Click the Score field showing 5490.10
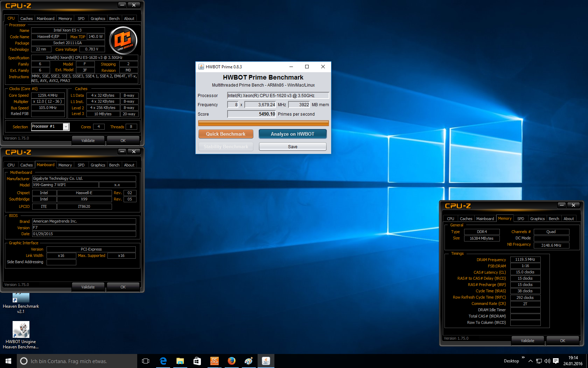The height and width of the screenshot is (368, 588). tap(252, 114)
